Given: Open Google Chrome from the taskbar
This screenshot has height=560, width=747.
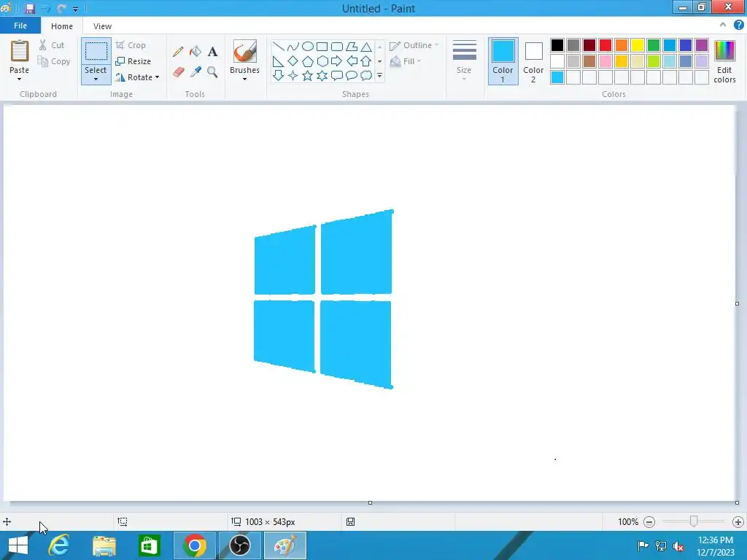Looking at the screenshot, I should tap(194, 545).
